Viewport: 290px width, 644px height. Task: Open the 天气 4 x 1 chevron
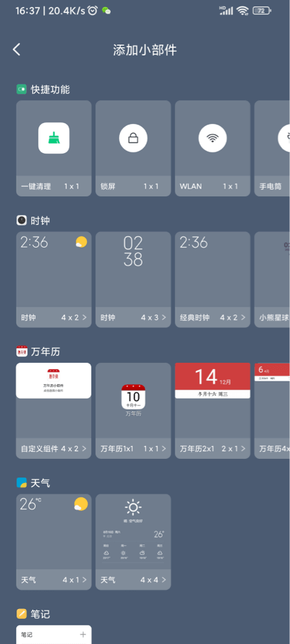(x=84, y=580)
